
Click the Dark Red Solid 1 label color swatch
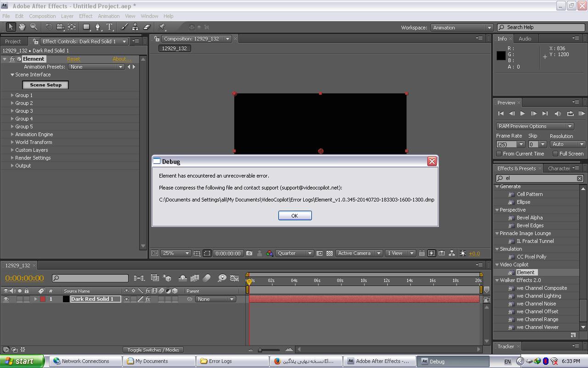click(x=43, y=299)
